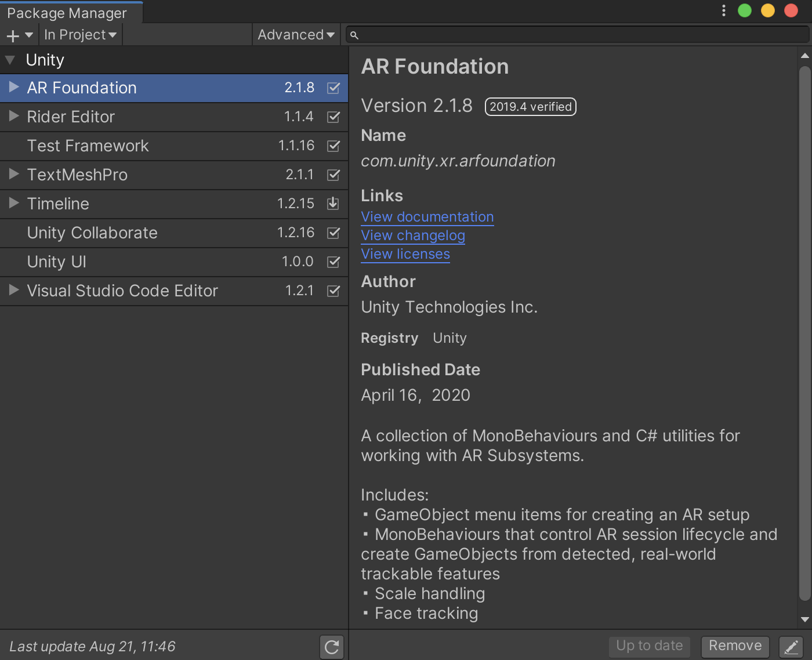Click the April 16, 2020 published date
Viewport: 812px width, 660px height.
pos(415,396)
